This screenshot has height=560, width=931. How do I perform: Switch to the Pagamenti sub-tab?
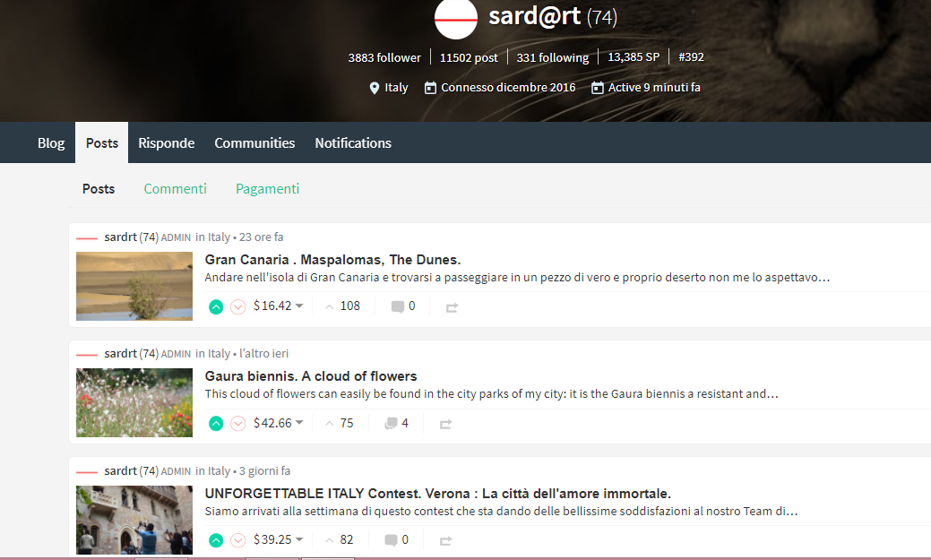pyautogui.click(x=267, y=189)
